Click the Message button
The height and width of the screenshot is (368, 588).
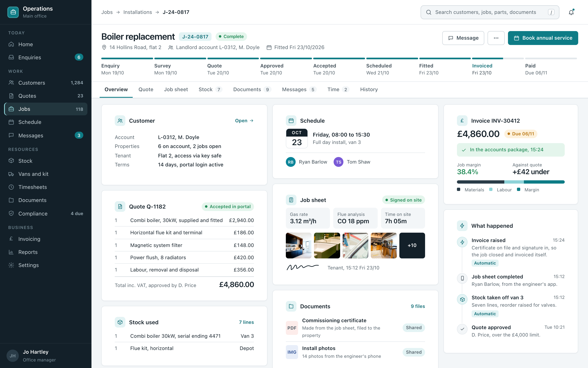(x=463, y=38)
